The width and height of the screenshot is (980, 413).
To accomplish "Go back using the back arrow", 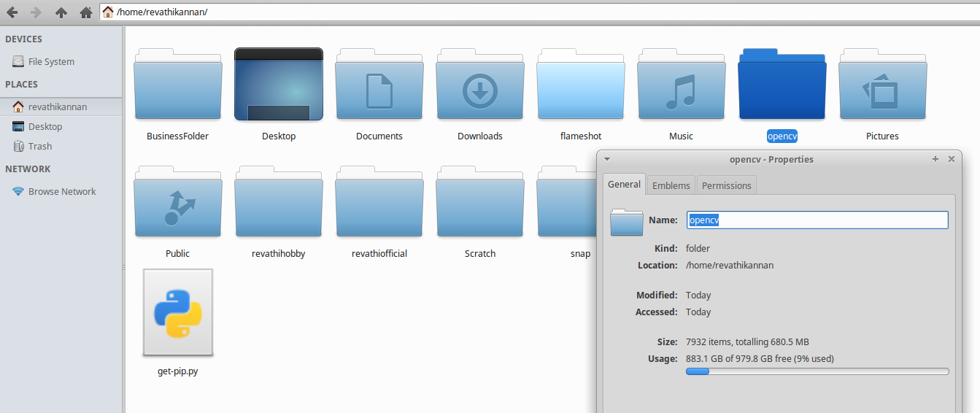I will pos(12,12).
